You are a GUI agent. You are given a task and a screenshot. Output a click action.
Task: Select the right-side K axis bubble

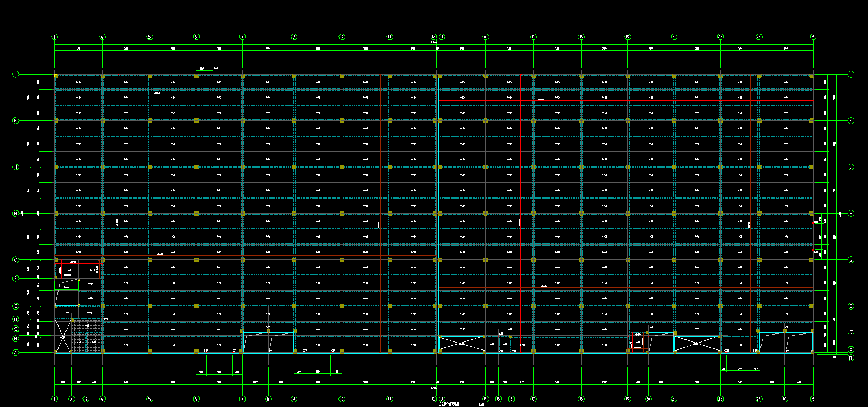click(851, 121)
